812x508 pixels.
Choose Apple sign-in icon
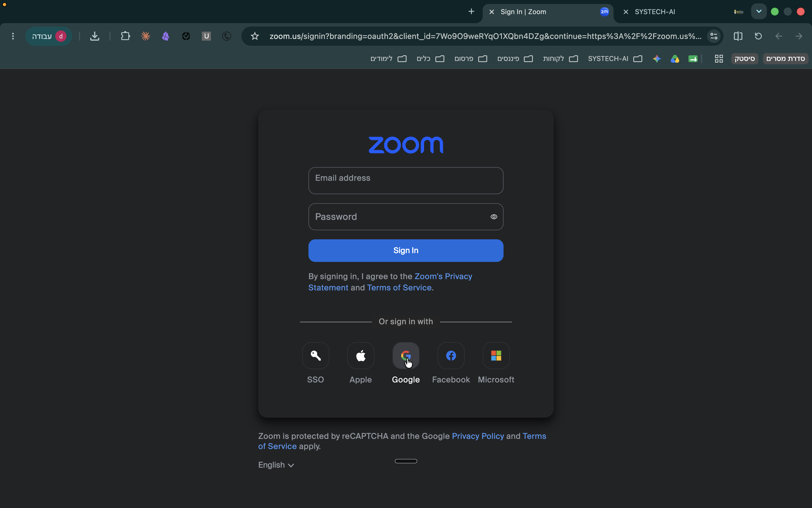pyautogui.click(x=361, y=356)
